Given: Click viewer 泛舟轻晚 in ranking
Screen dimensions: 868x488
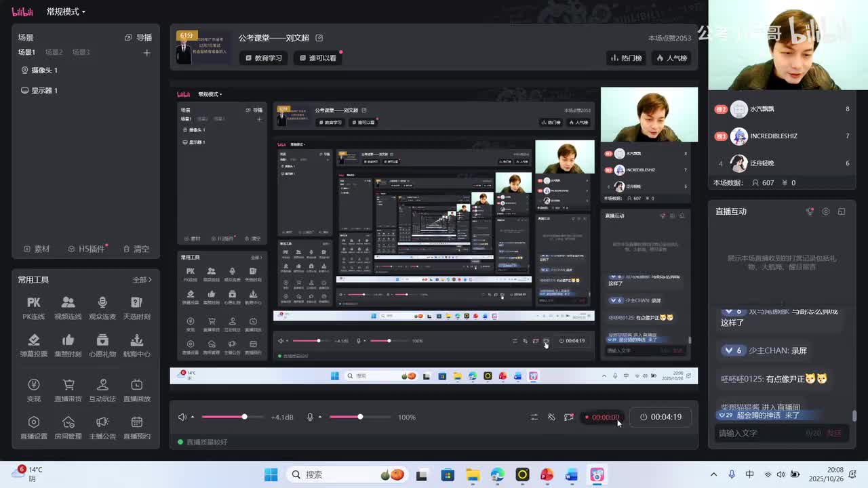Looking at the screenshot, I should click(x=782, y=163).
